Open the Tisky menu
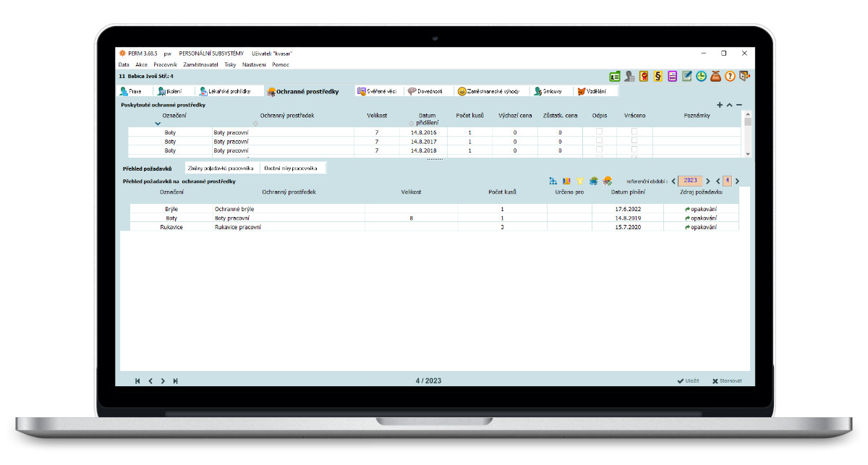The height and width of the screenshot is (465, 868). (x=230, y=64)
